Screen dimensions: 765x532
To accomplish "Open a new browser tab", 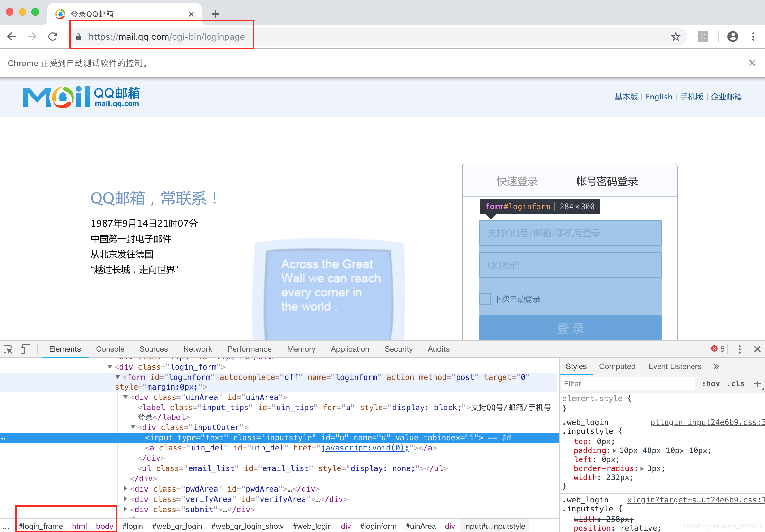I will click(x=216, y=14).
